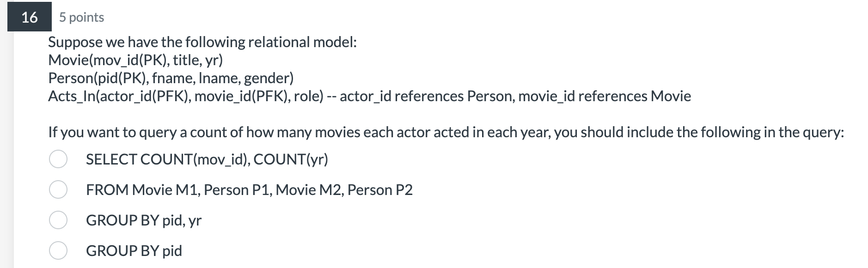Click the Acts_In relation description line
Screen dimensions: 868x268
(370, 97)
